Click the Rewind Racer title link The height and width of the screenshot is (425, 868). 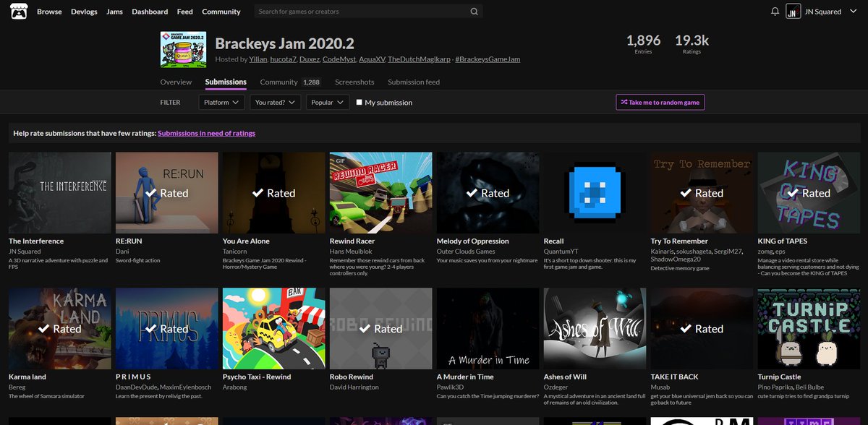(x=352, y=241)
